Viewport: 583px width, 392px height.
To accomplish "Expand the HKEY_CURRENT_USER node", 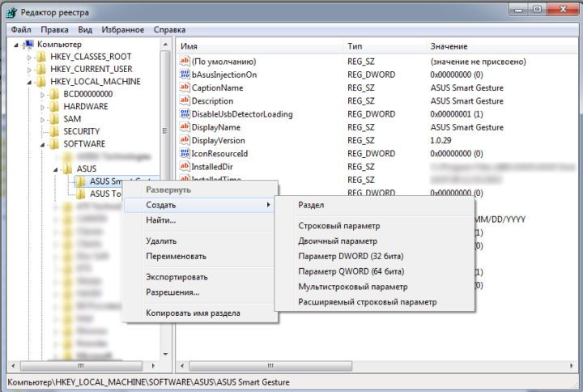I will tap(29, 70).
